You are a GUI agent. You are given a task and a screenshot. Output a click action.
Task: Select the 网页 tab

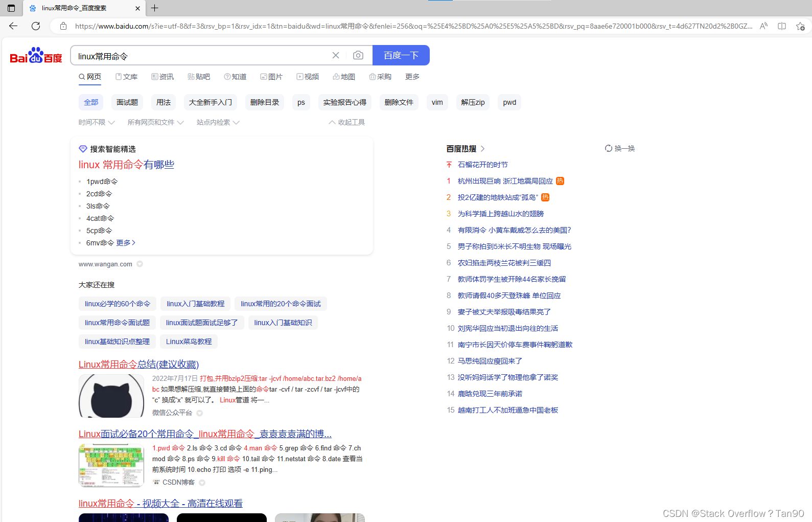tap(90, 77)
